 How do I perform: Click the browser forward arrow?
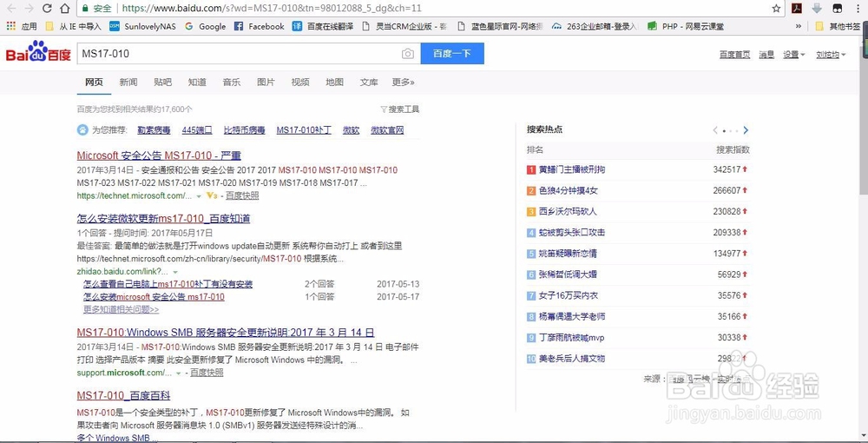(30, 9)
